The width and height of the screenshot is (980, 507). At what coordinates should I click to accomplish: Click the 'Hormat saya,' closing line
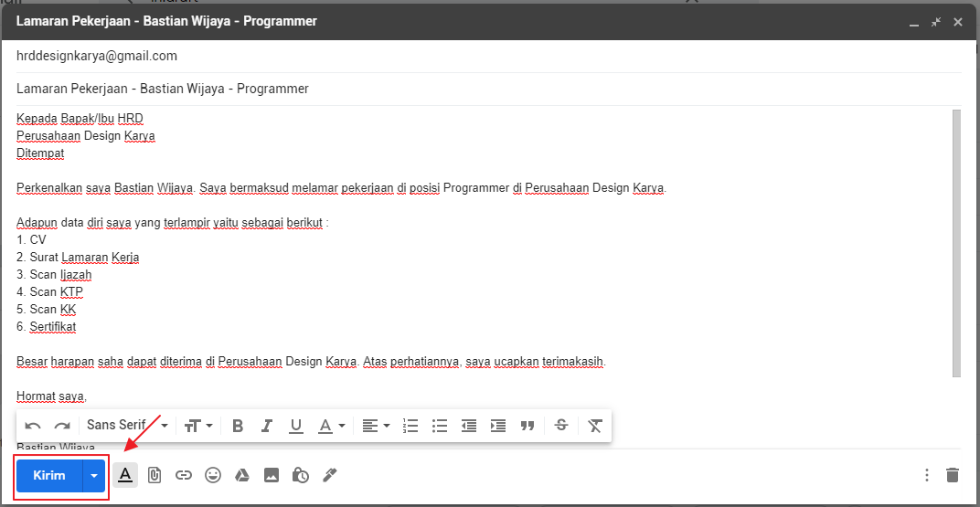click(51, 396)
